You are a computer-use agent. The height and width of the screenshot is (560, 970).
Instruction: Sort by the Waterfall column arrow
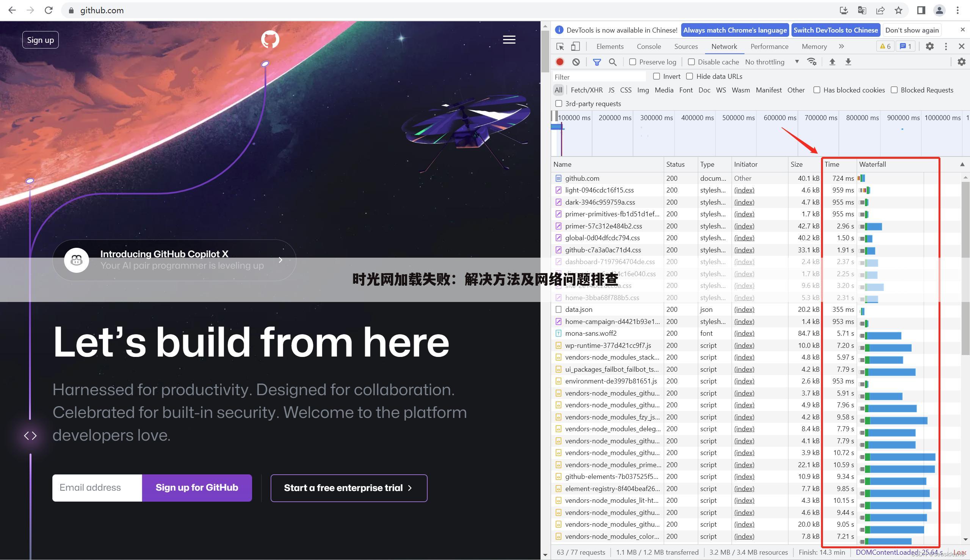962,164
